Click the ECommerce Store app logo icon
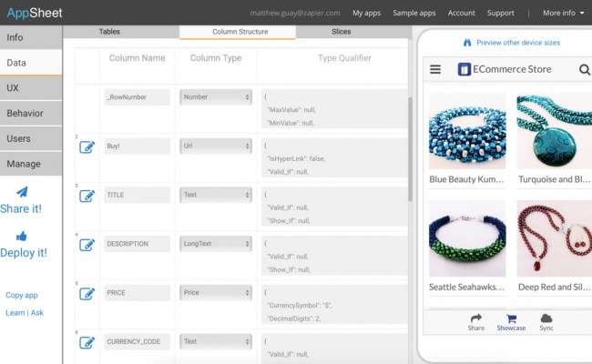This screenshot has height=364, width=592. coord(464,69)
